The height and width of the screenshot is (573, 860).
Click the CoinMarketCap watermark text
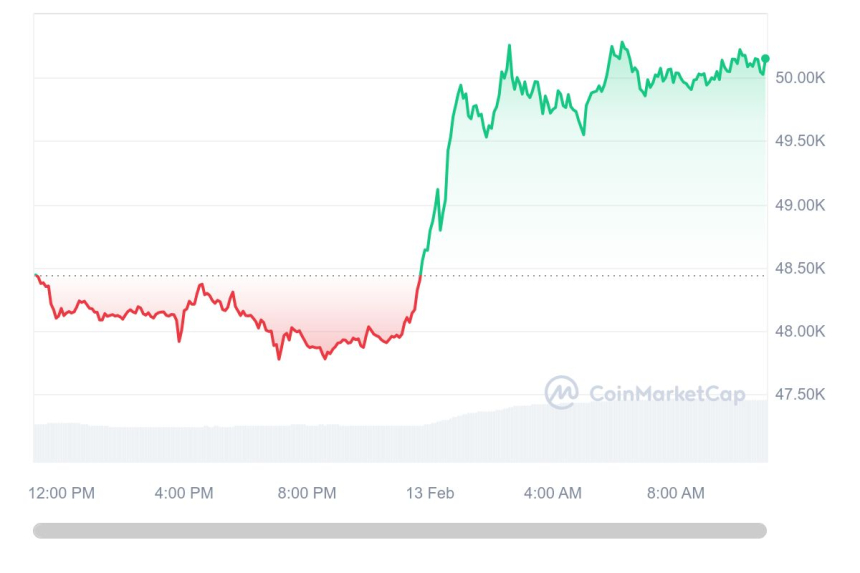[667, 394]
